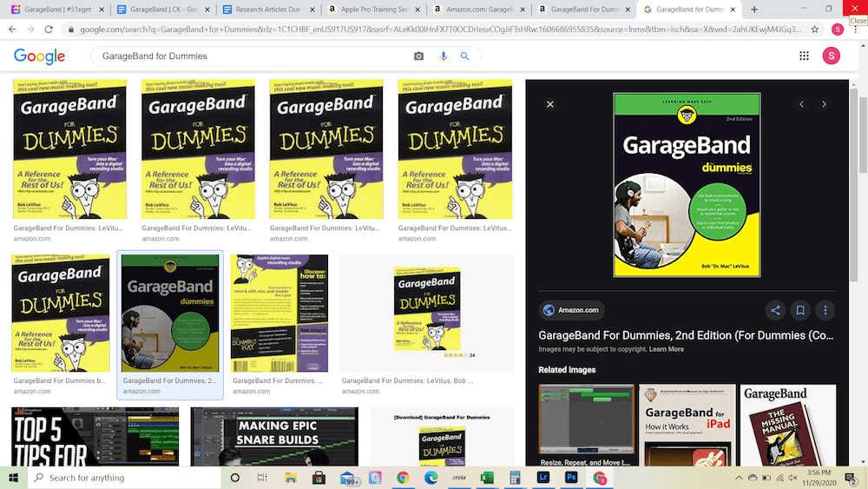Show hidden system tray icons

(x=739, y=478)
